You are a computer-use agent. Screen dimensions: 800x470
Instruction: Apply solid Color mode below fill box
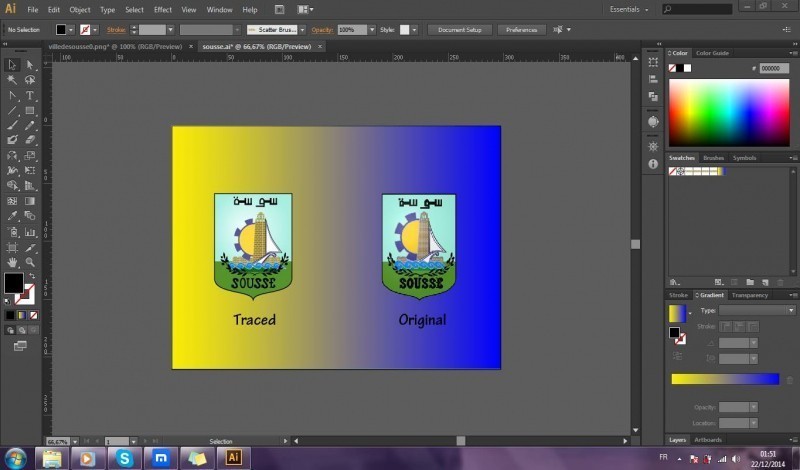(x=10, y=315)
